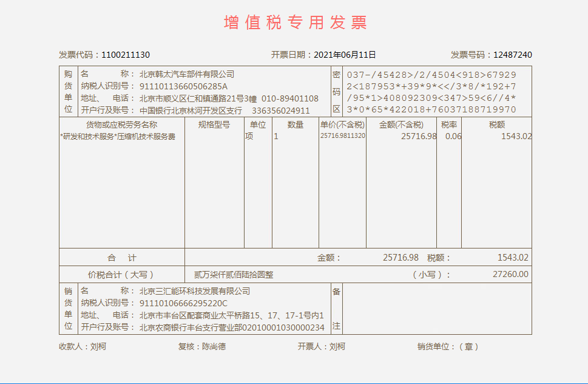
Task: Click the 价税合计（大写） label
Action: pyautogui.click(x=121, y=275)
